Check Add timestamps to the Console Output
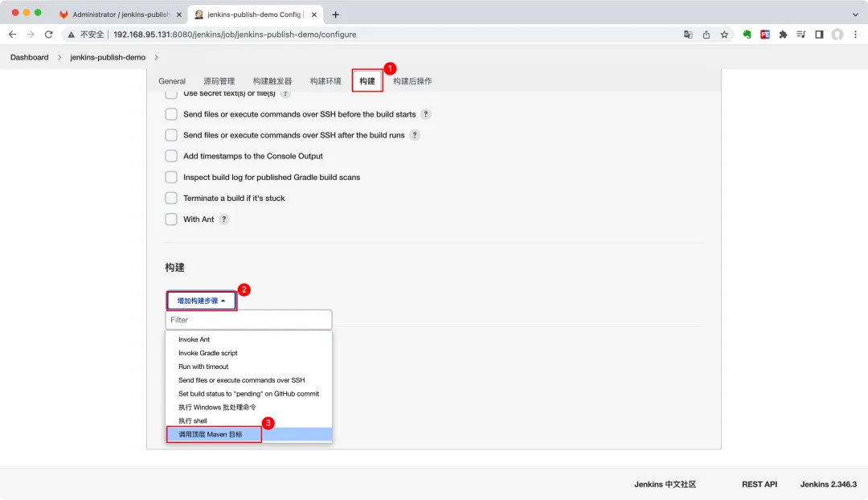The width and height of the screenshot is (868, 500). (x=171, y=156)
